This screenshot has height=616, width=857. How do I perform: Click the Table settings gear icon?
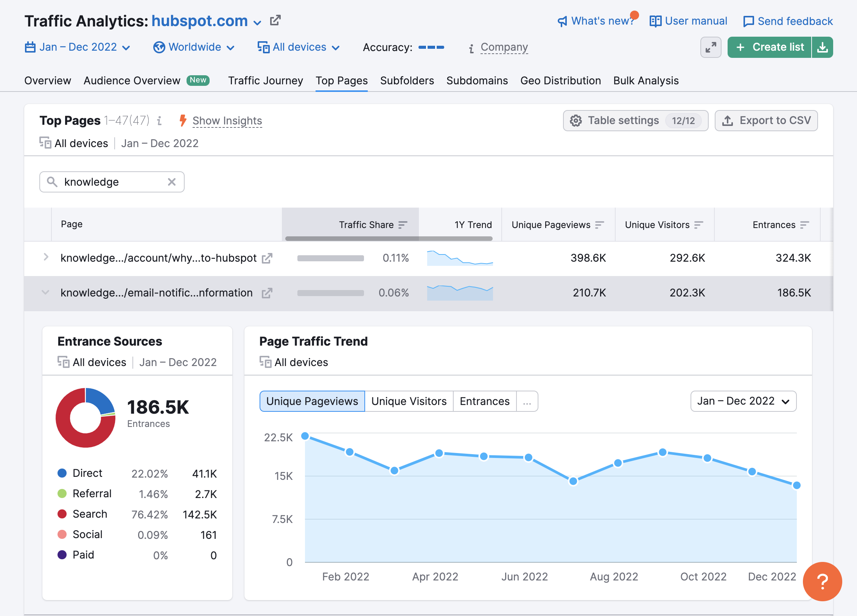tap(576, 120)
